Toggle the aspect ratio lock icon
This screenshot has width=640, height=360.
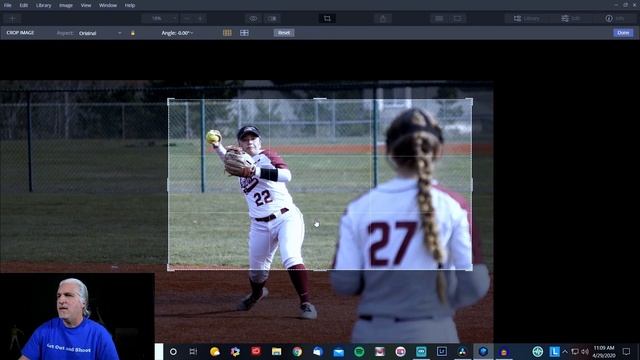tap(133, 33)
